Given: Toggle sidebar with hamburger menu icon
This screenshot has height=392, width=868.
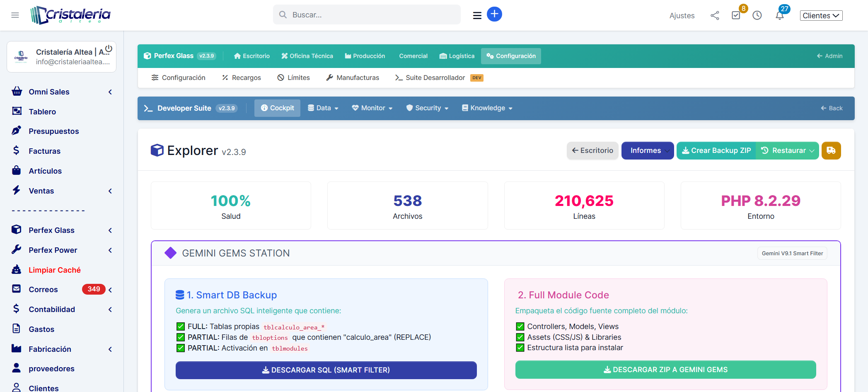Looking at the screenshot, I should tap(15, 15).
